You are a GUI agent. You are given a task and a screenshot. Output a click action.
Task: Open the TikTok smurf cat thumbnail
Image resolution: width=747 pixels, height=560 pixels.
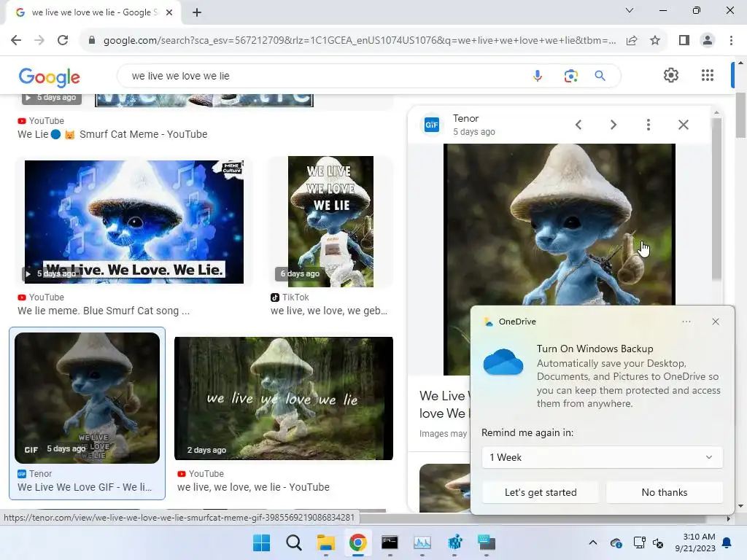pos(330,222)
